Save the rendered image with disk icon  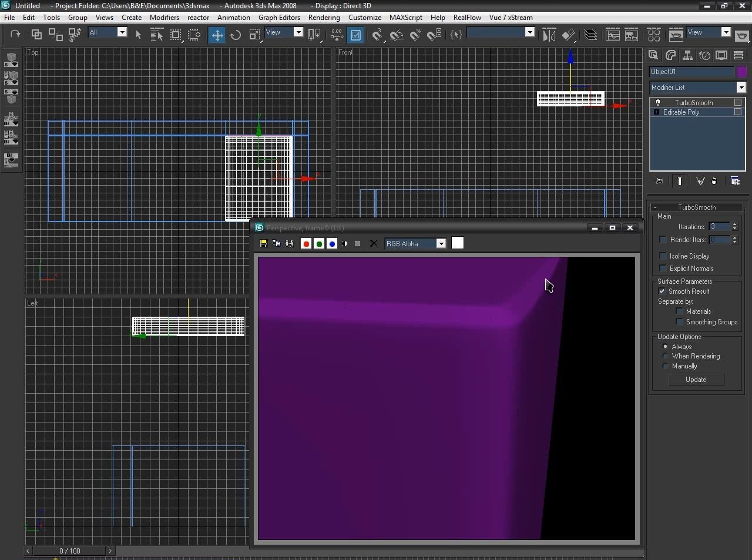click(x=263, y=243)
